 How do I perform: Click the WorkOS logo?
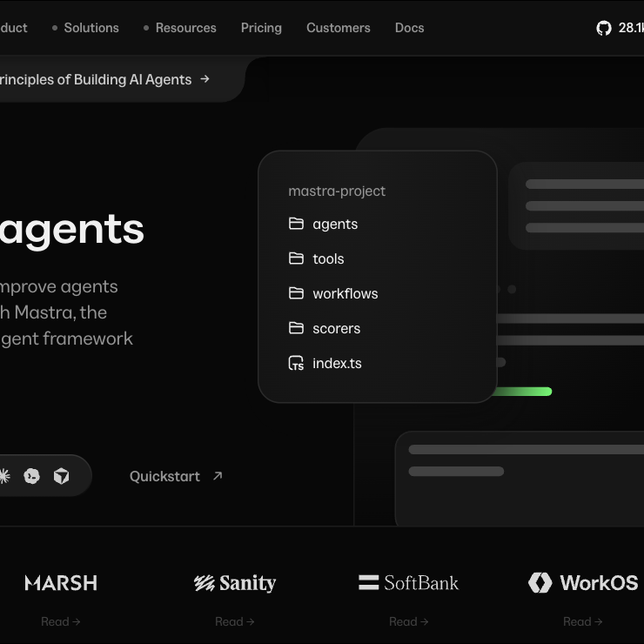[583, 583]
